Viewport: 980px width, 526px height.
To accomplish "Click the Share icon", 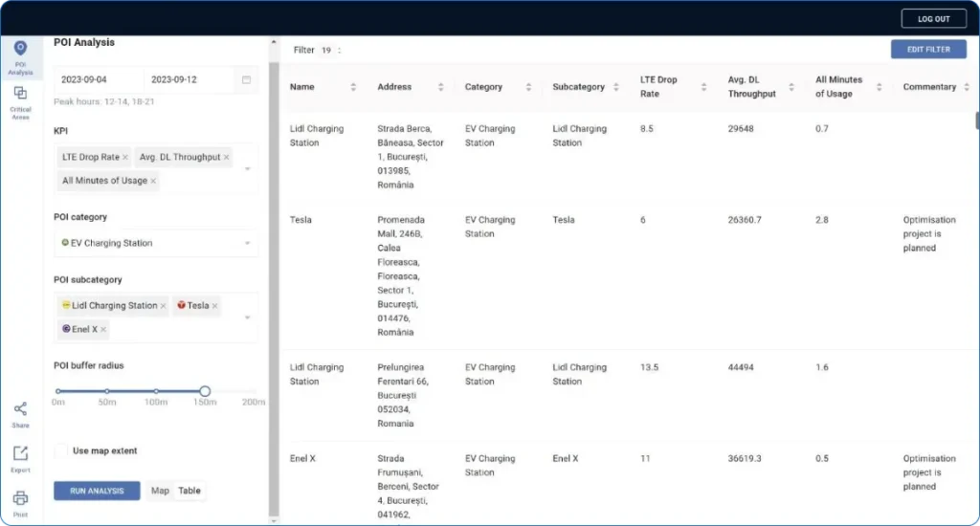I will point(20,412).
